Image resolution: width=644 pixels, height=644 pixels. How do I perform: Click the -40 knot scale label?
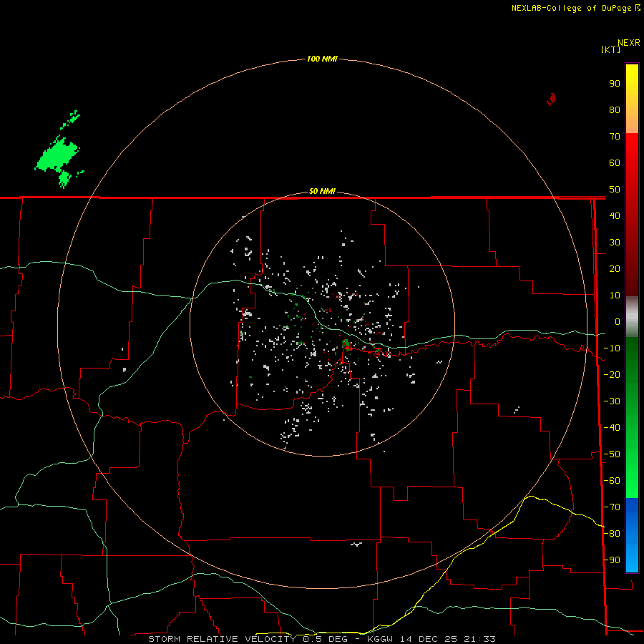(612, 428)
